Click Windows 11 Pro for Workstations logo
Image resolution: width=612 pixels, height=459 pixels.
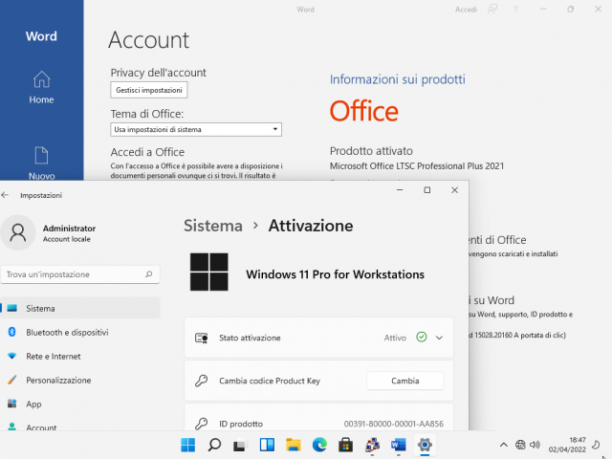(x=209, y=272)
